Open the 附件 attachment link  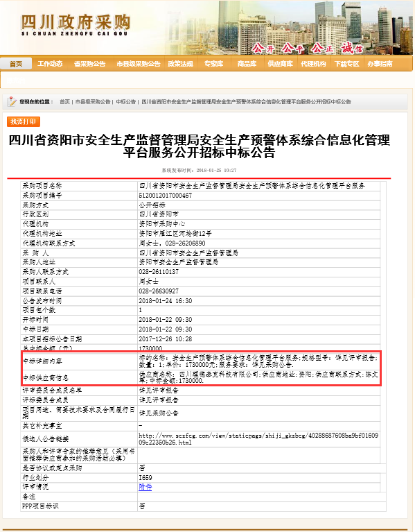145,486
